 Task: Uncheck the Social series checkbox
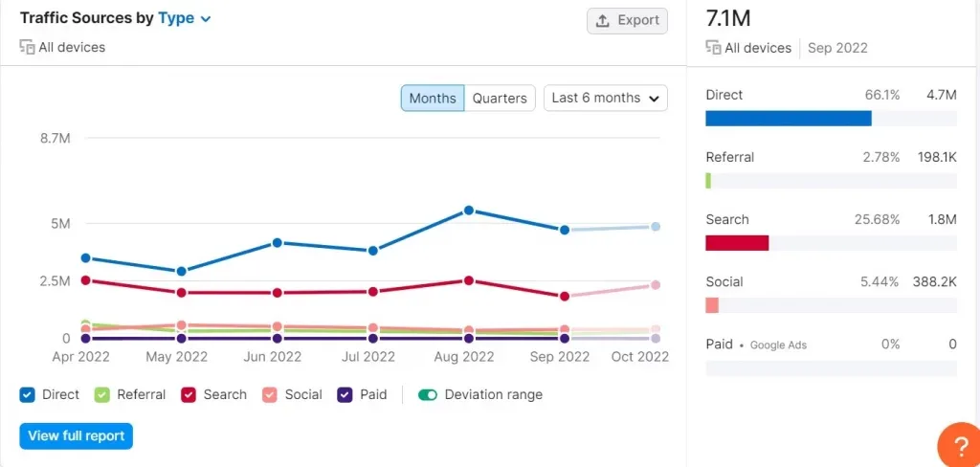click(270, 395)
